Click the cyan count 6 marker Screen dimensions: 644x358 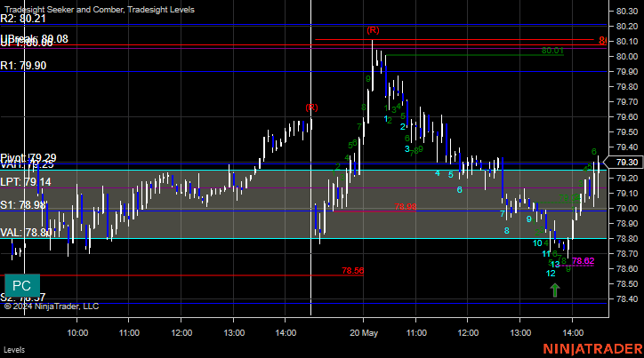tap(459, 190)
